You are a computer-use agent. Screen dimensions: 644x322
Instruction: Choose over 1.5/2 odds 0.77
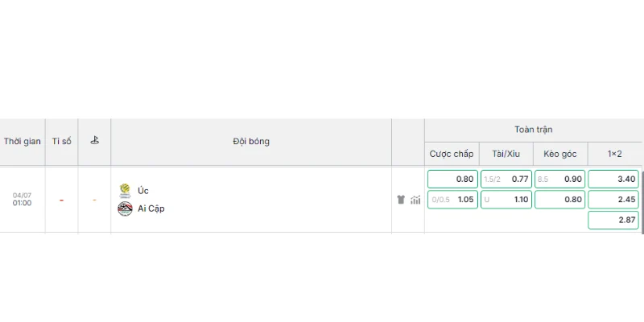[x=506, y=179]
